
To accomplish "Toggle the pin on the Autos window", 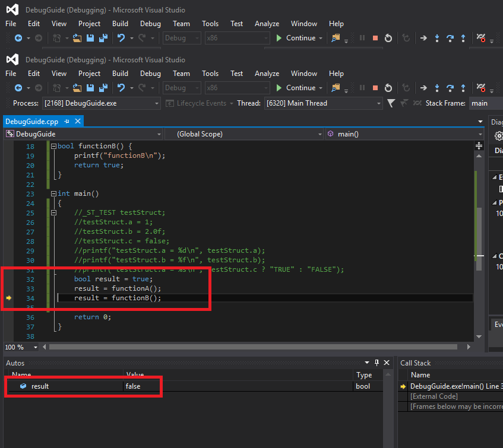I will click(376, 363).
